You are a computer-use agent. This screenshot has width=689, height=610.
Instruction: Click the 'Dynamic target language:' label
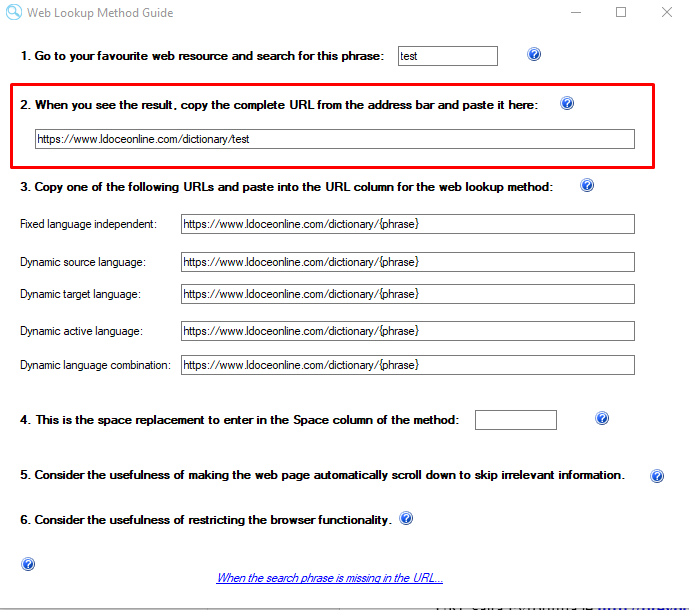[80, 294]
